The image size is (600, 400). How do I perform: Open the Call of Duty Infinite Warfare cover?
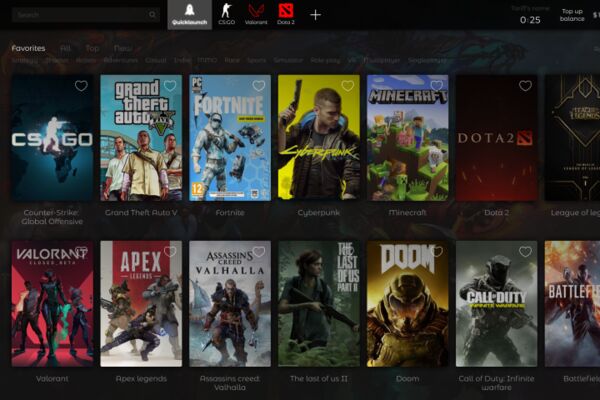(496, 304)
